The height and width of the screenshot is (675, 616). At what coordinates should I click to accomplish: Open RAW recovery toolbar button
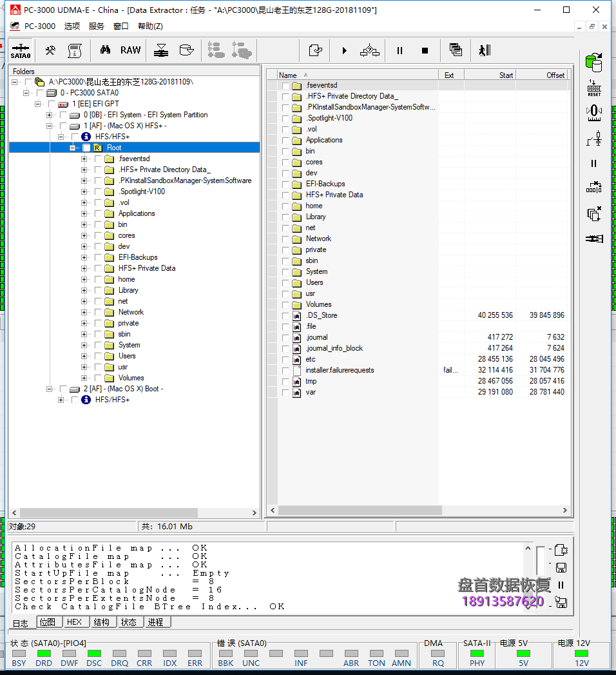[130, 50]
